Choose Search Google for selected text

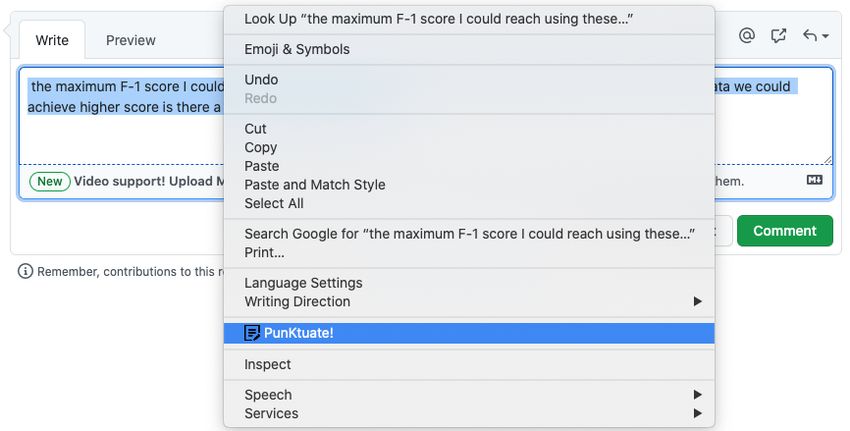tap(469, 234)
